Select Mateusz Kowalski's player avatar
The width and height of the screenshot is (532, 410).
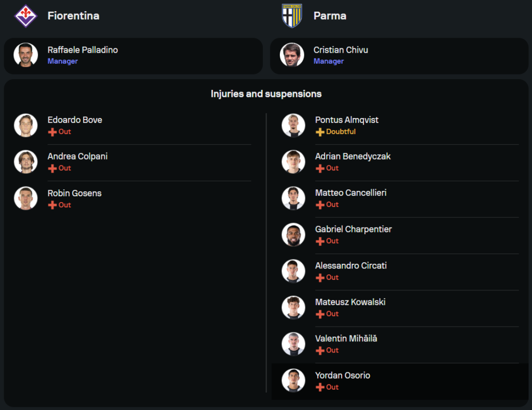tap(293, 307)
